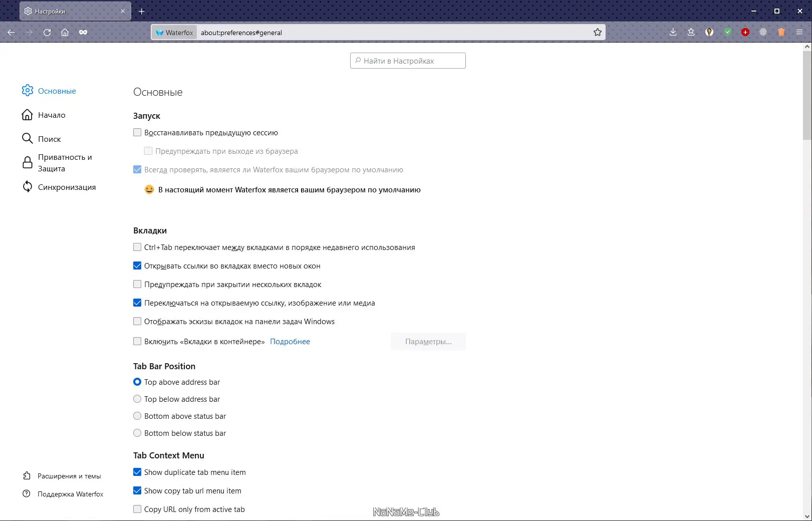Open the hamburger application menu
Viewport: 812px width, 521px height.
click(x=799, y=33)
